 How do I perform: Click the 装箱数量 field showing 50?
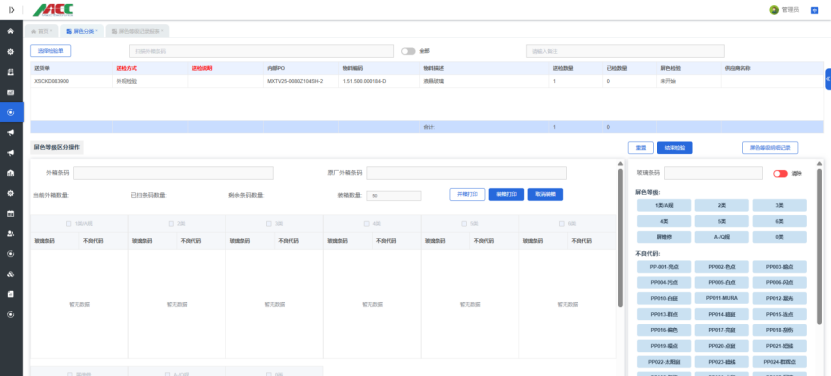394,196
